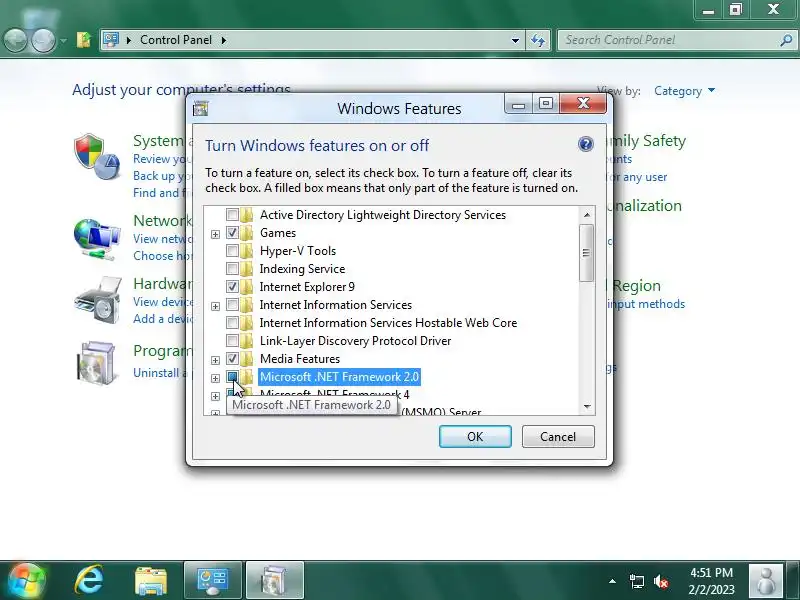Screen dimensions: 800x600
Task: Open the Programs category link
Action: [x=163, y=351]
